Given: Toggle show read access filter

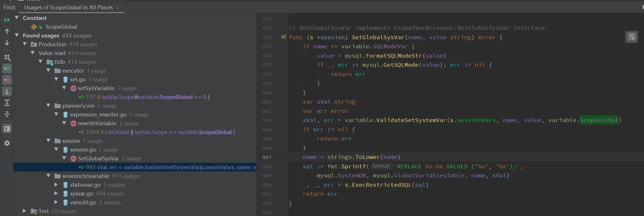Looking at the screenshot, I should pos(7,69).
